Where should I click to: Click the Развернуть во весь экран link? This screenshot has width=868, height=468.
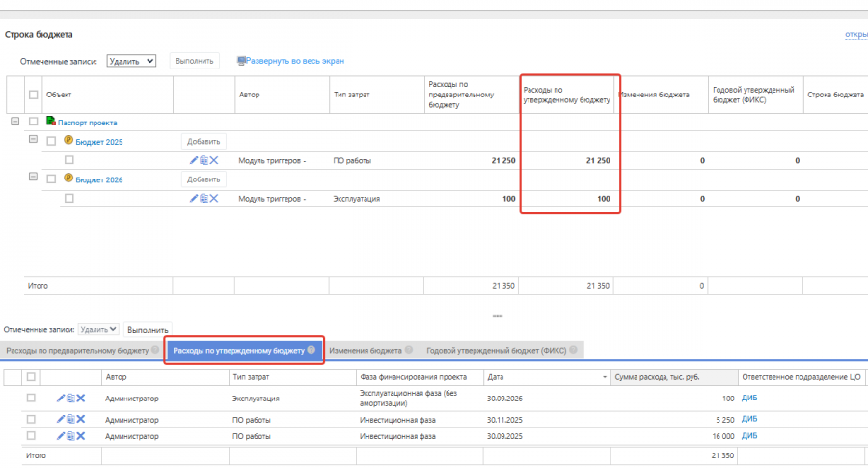(295, 61)
